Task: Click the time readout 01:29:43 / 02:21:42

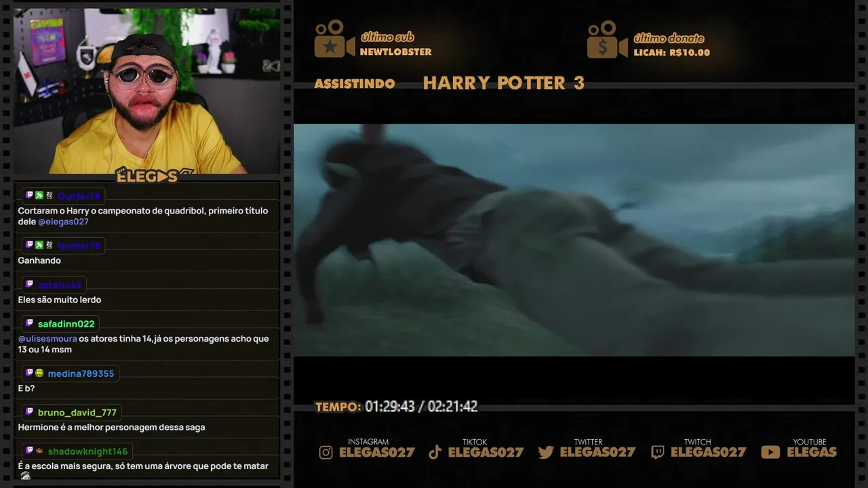Action: (421, 407)
